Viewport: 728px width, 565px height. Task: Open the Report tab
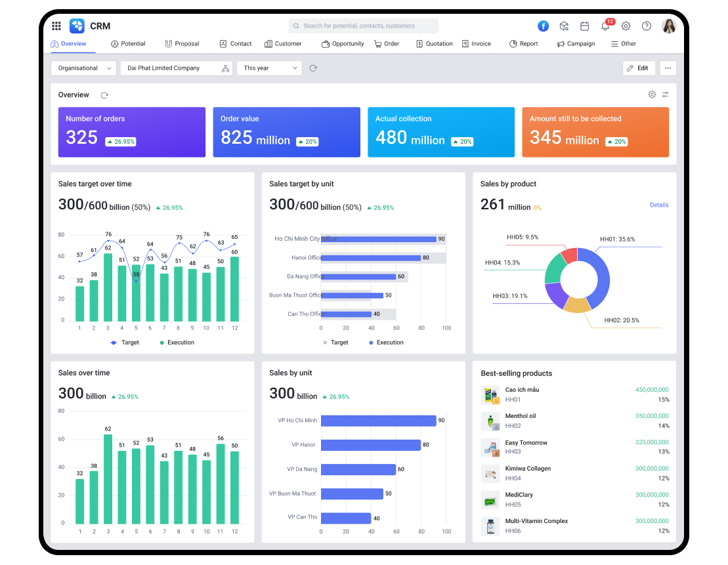(523, 43)
